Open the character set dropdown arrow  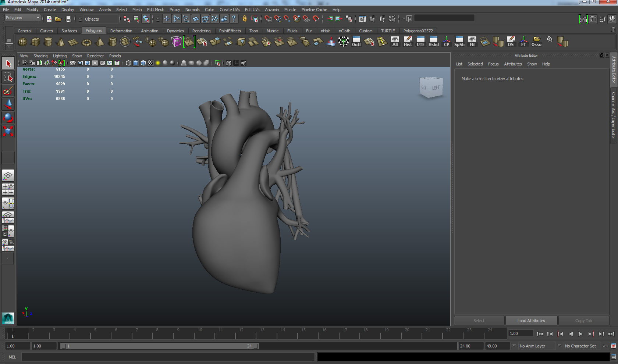[559, 346]
